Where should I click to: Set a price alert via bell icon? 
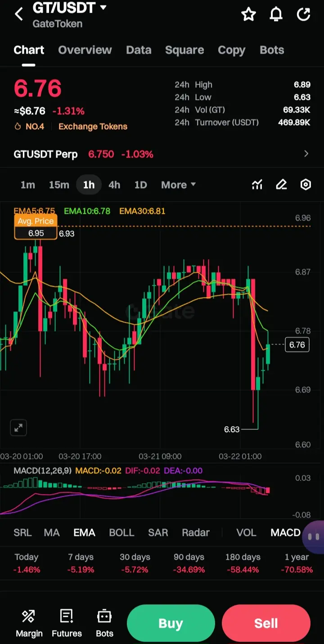tap(276, 14)
